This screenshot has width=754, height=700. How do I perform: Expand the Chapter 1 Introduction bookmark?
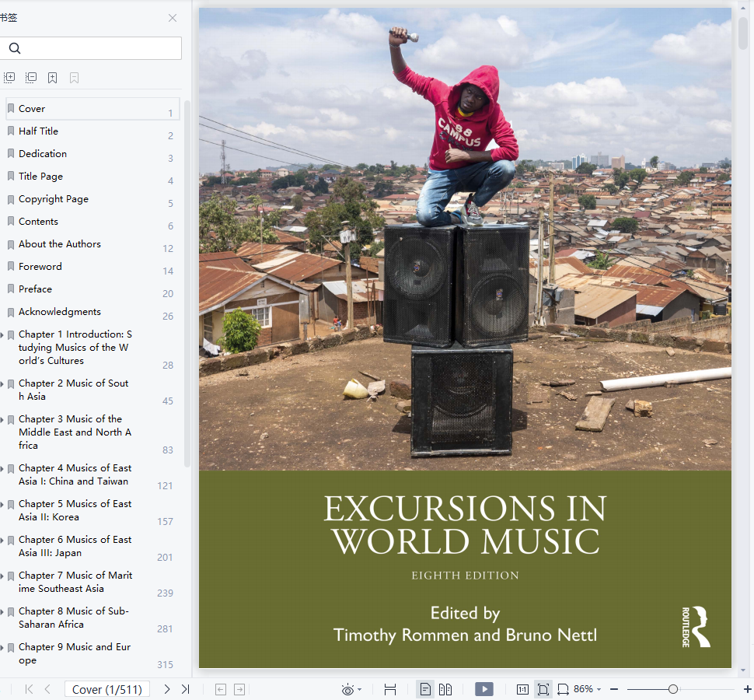click(x=2, y=335)
